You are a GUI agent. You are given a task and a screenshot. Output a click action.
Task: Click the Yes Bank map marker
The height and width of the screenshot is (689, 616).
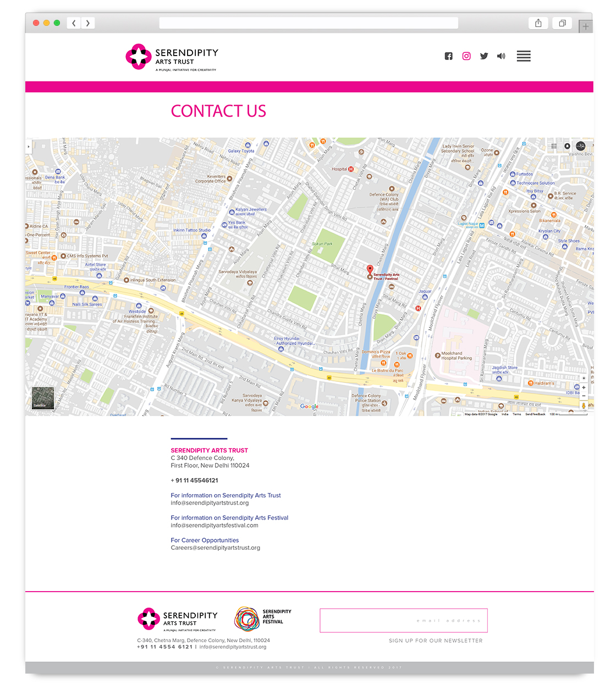click(224, 225)
